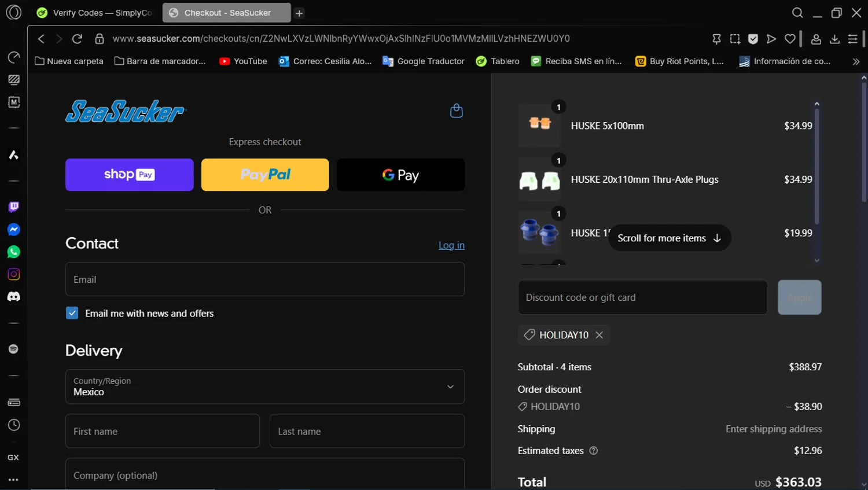Click the Company (optional) field
The image size is (868, 490).
[265, 474]
